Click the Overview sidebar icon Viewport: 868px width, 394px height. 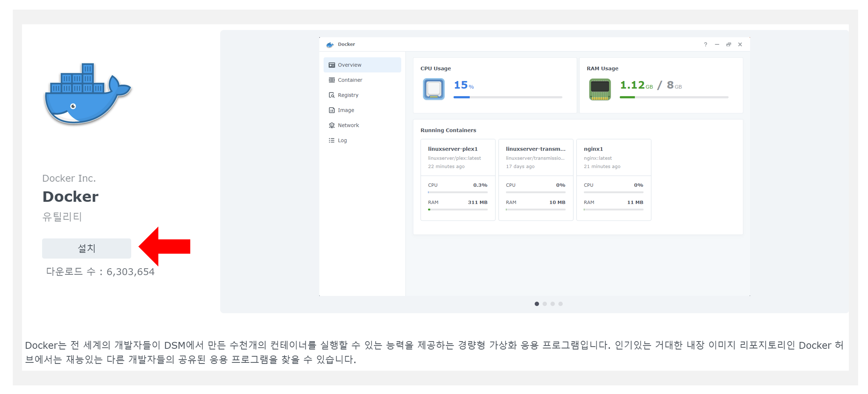click(x=332, y=65)
